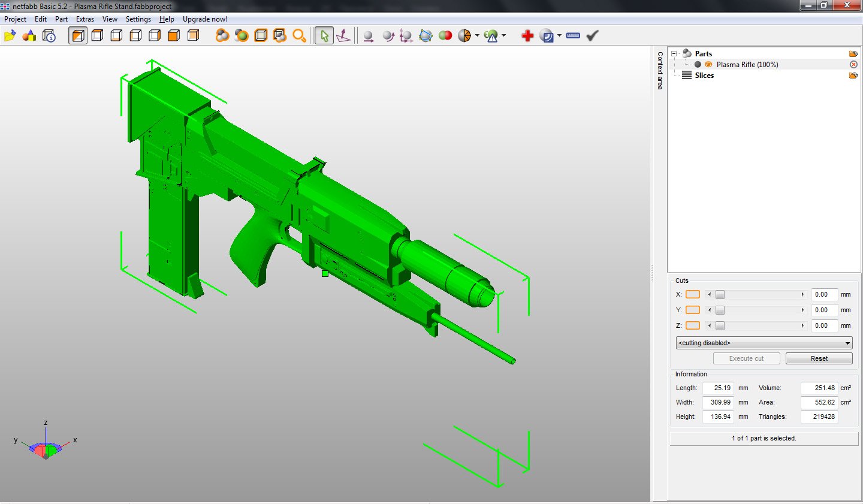Image resolution: width=863 pixels, height=504 pixels.
Task: Toggle the X cut orange button
Action: point(693,294)
